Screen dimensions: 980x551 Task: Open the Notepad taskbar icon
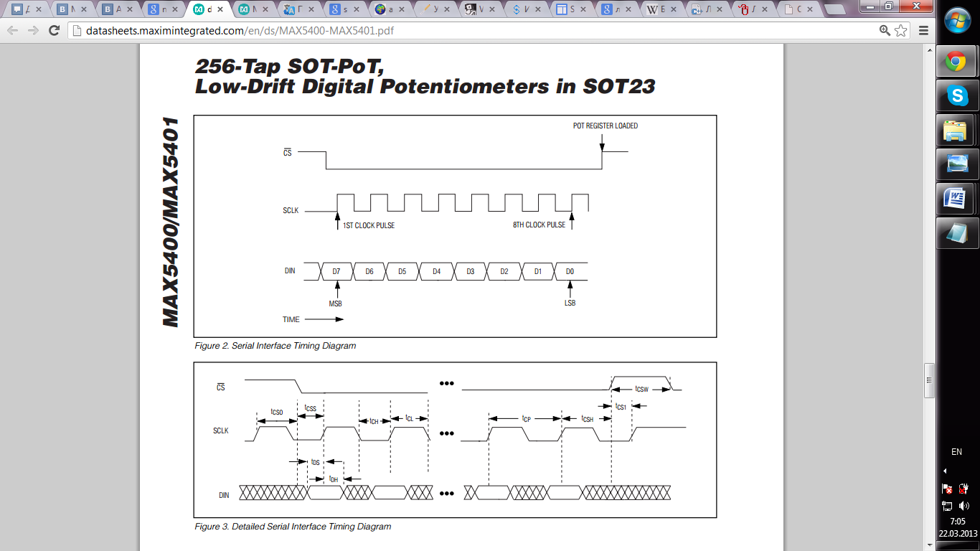tap(958, 233)
